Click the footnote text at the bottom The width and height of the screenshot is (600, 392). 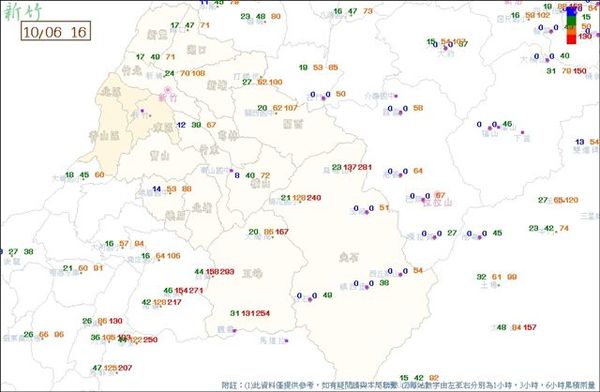[409, 385]
